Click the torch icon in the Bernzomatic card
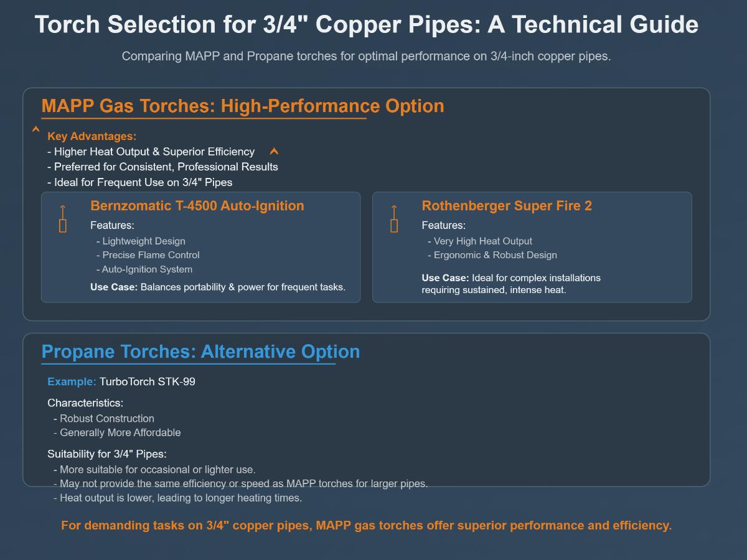The width and height of the screenshot is (747, 560). point(63,218)
